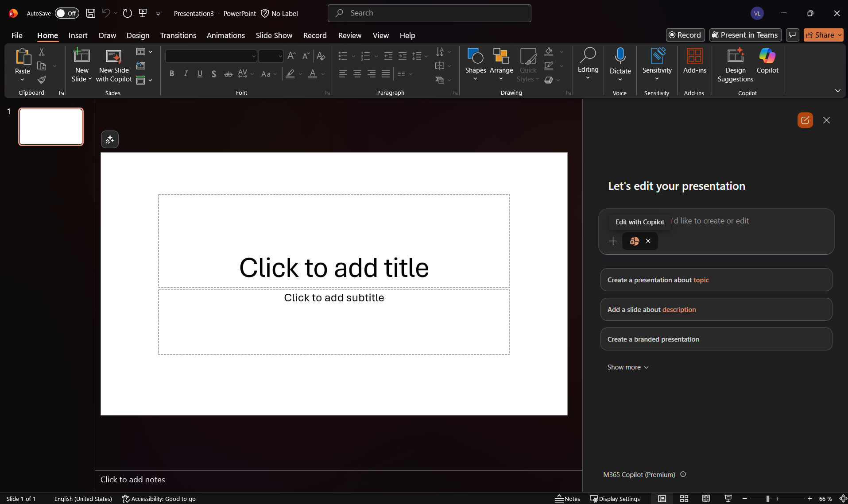Toggle Bold formatting
This screenshot has width=848, height=504.
click(x=172, y=74)
